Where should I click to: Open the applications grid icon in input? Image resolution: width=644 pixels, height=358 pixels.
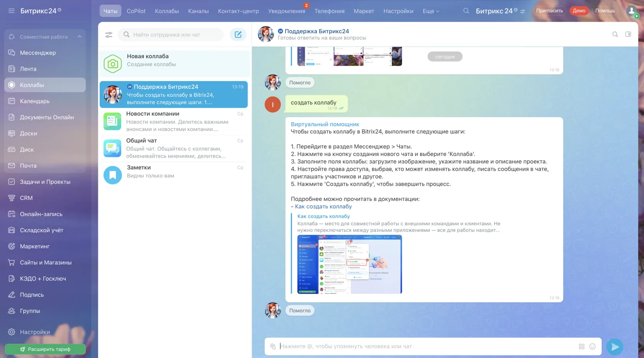click(x=582, y=347)
